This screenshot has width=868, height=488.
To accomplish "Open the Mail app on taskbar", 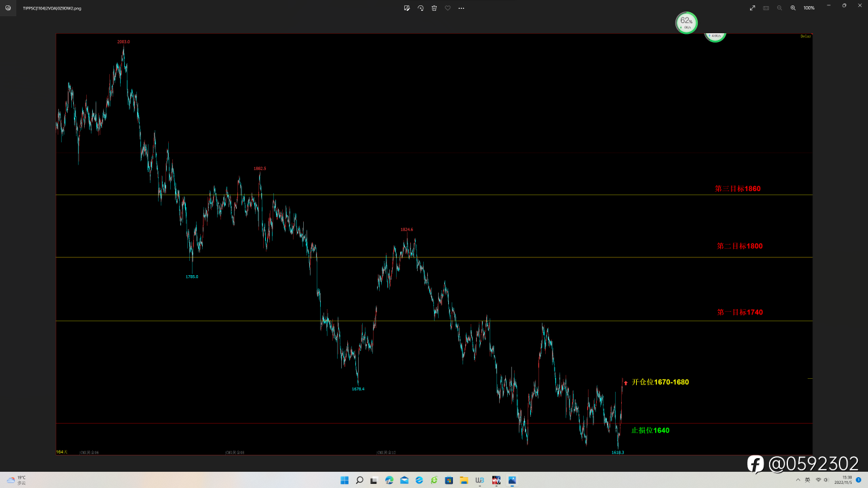I will coord(404,481).
